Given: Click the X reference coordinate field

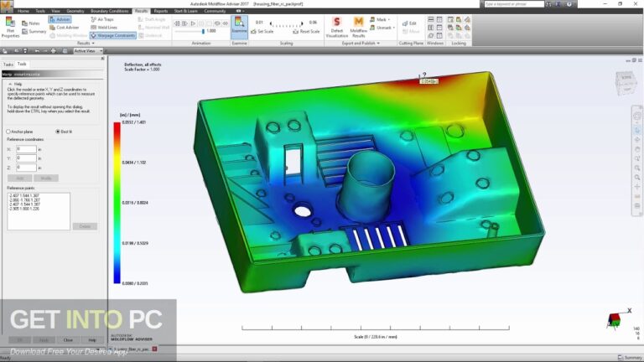Looking at the screenshot, I should click(x=26, y=149).
